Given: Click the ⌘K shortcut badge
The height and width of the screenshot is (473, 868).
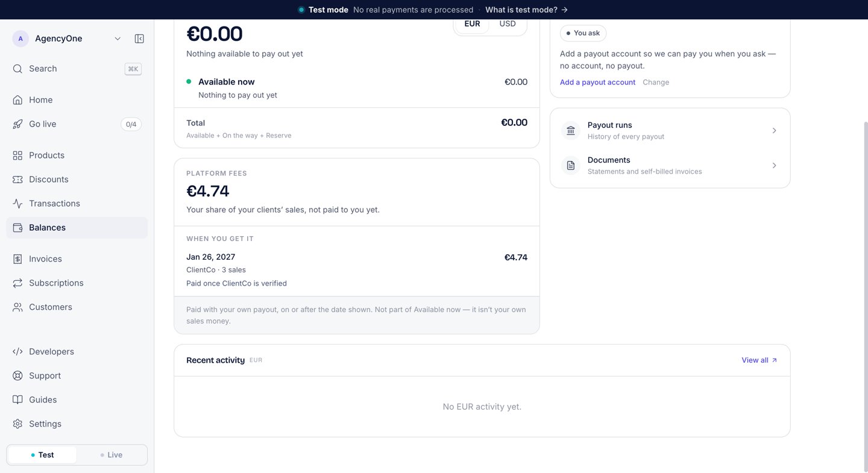Looking at the screenshot, I should 133,69.
